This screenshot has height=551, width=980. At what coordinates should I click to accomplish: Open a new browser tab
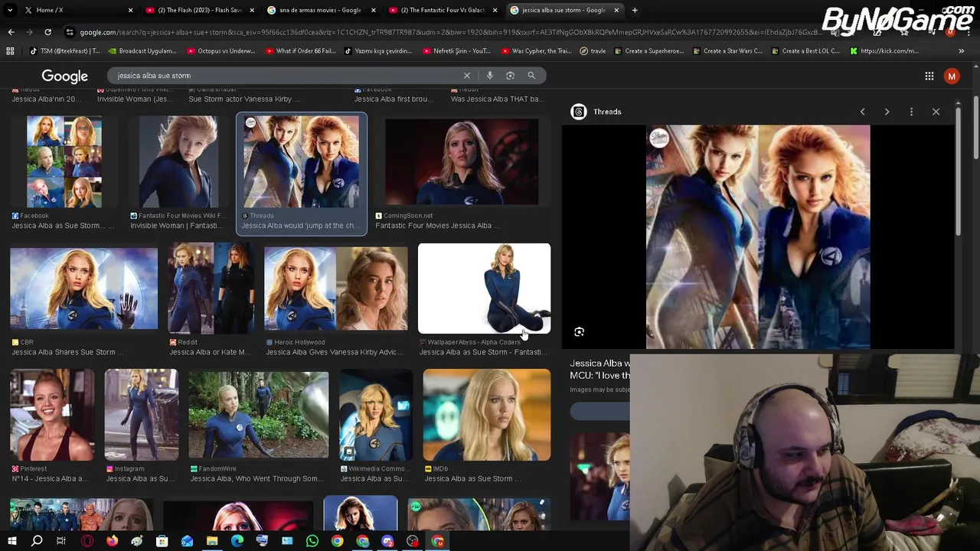click(x=635, y=10)
